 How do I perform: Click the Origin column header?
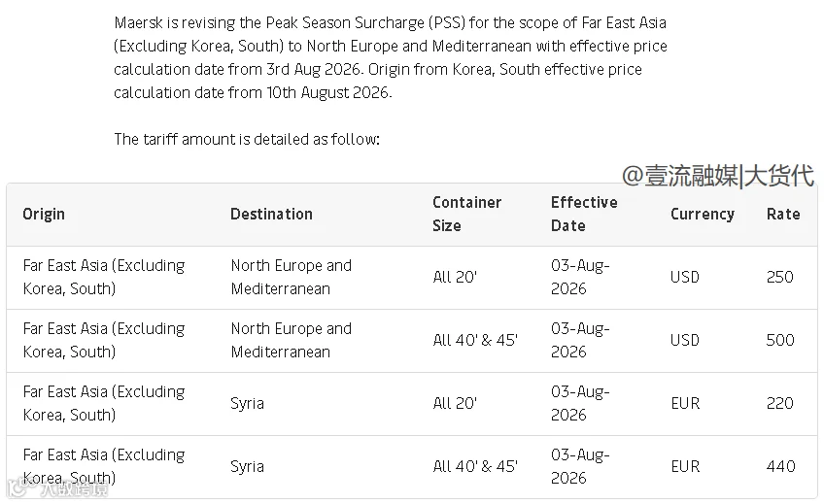[x=44, y=215]
